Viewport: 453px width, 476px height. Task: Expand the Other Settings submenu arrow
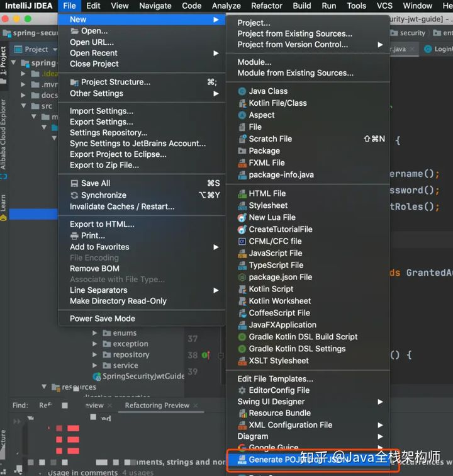216,93
